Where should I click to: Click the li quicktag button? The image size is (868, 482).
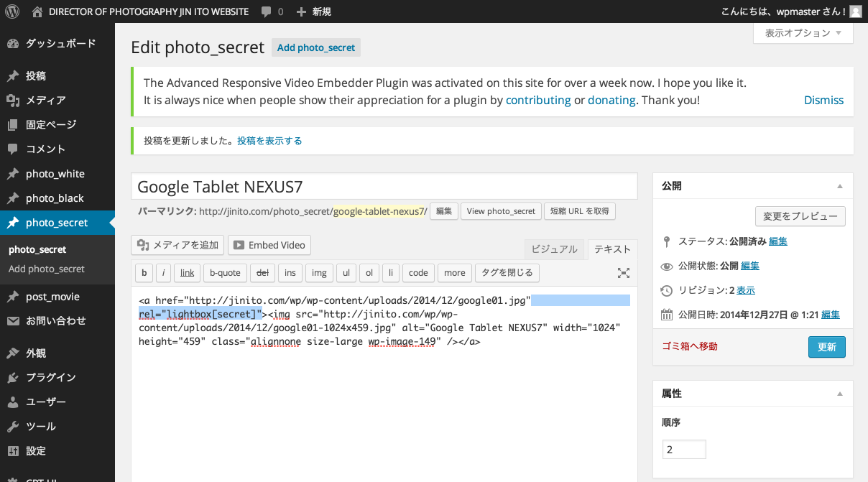[x=390, y=272]
